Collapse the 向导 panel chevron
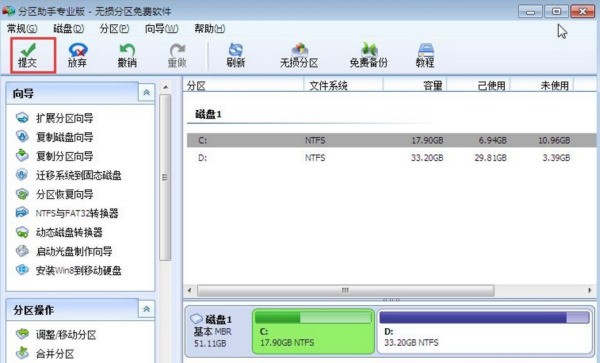 (x=146, y=93)
